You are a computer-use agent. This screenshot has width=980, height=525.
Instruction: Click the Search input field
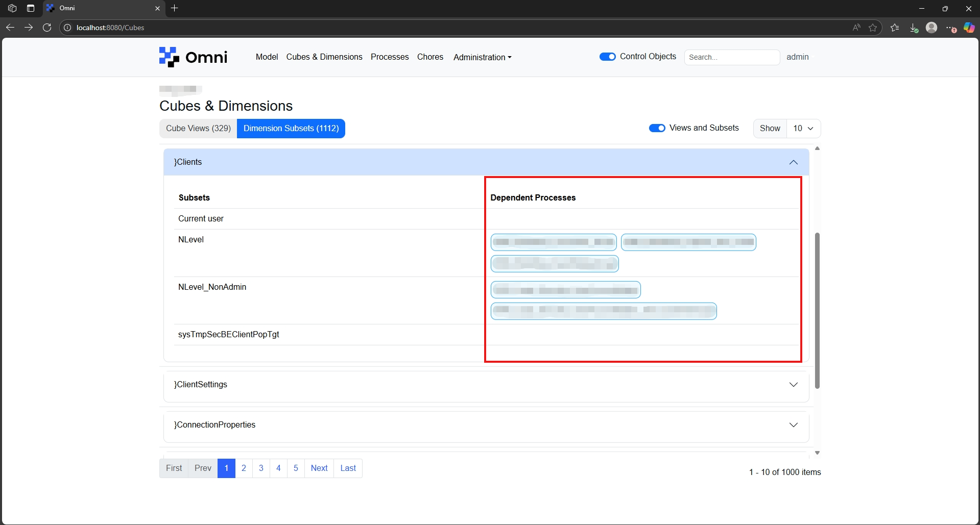coord(732,57)
